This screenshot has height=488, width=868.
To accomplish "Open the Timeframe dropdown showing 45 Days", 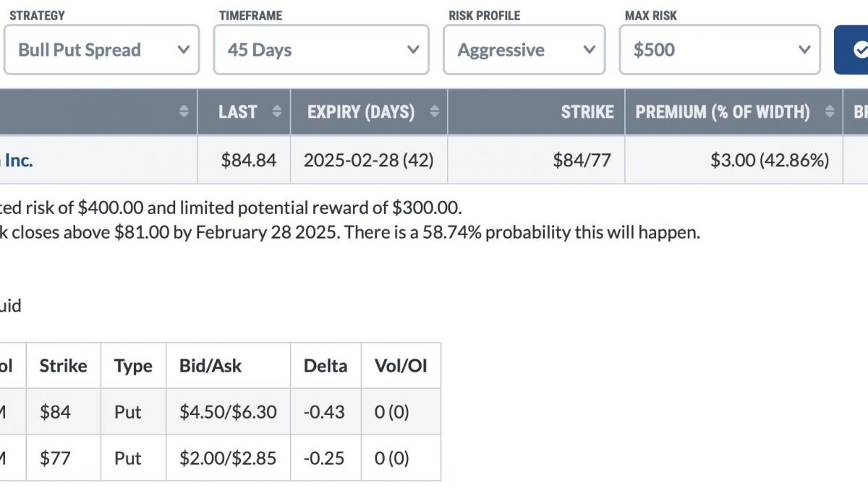I will click(x=321, y=50).
